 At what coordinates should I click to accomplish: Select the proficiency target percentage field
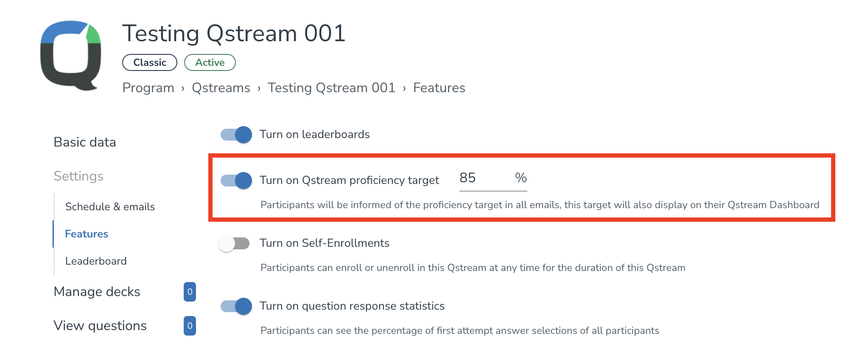click(x=484, y=178)
